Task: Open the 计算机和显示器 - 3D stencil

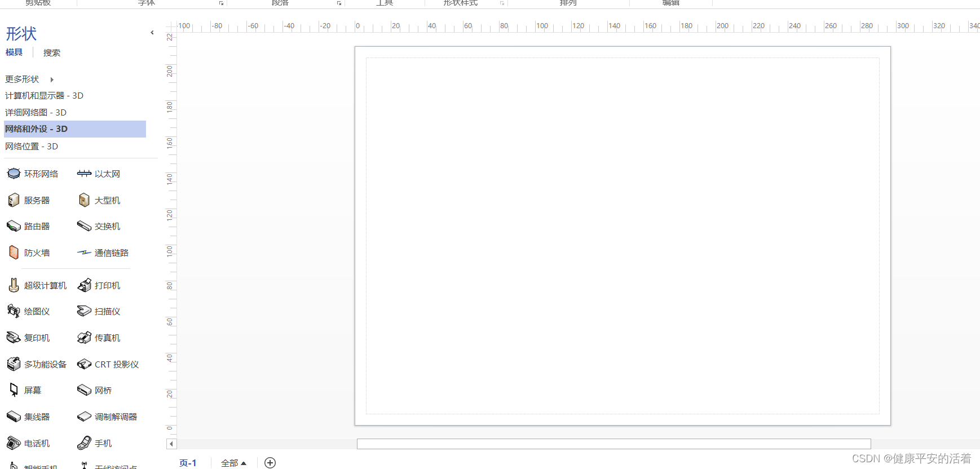Action: click(75, 96)
